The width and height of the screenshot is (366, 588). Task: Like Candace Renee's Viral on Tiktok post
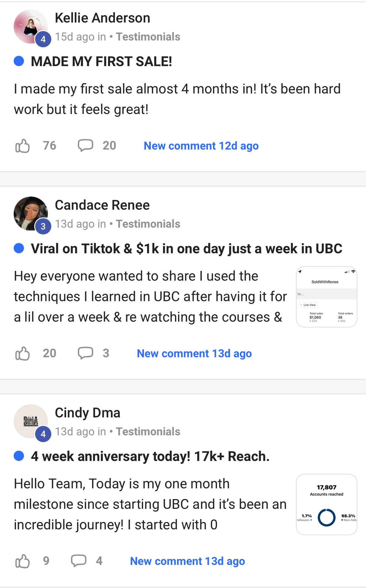[x=22, y=353]
